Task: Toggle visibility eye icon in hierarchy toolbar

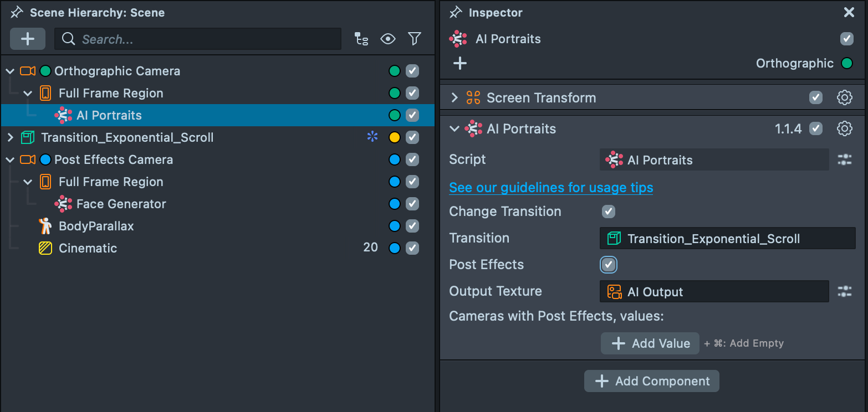Action: coord(388,39)
